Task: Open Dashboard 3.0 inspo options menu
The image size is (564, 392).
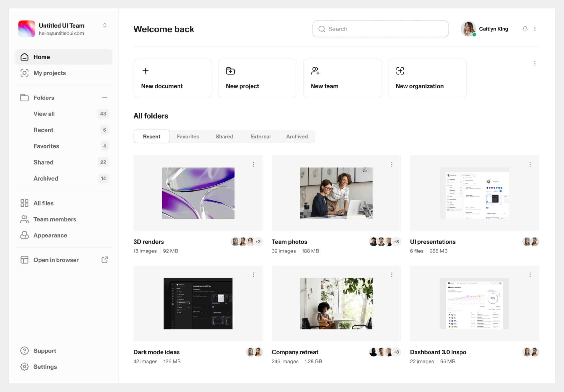Action: [530, 275]
